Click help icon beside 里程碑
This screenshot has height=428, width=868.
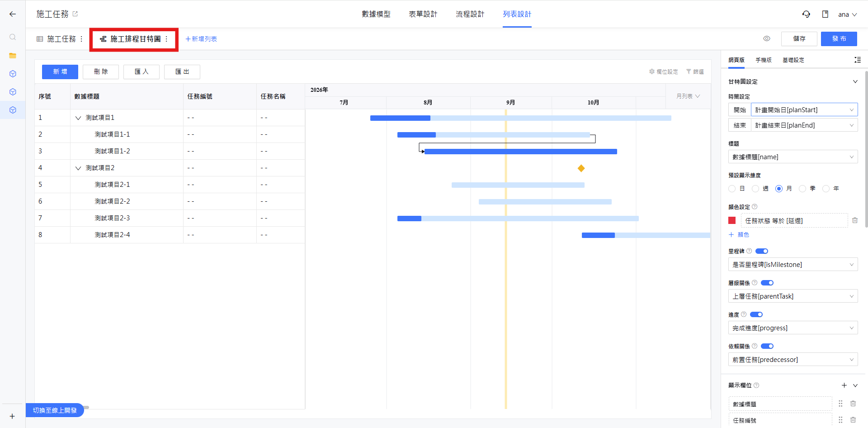click(749, 251)
